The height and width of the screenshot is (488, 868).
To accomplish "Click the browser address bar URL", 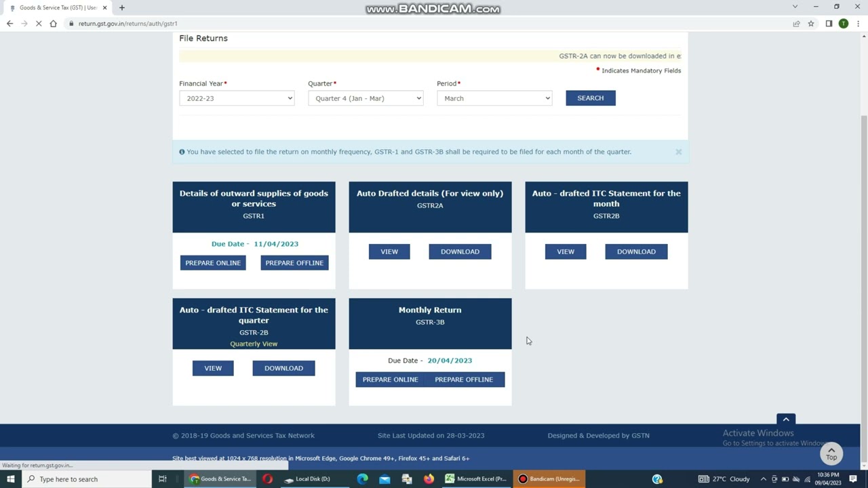I will [127, 24].
